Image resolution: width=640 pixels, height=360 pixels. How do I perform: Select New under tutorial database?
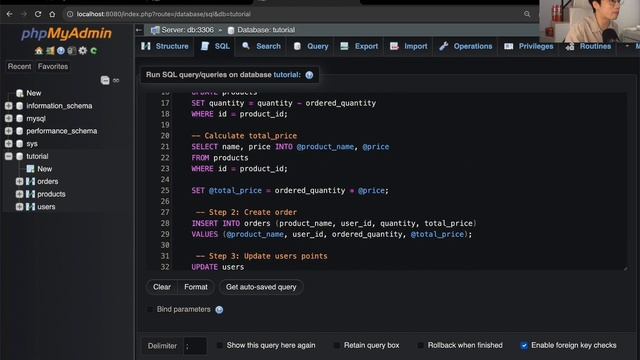point(44,169)
